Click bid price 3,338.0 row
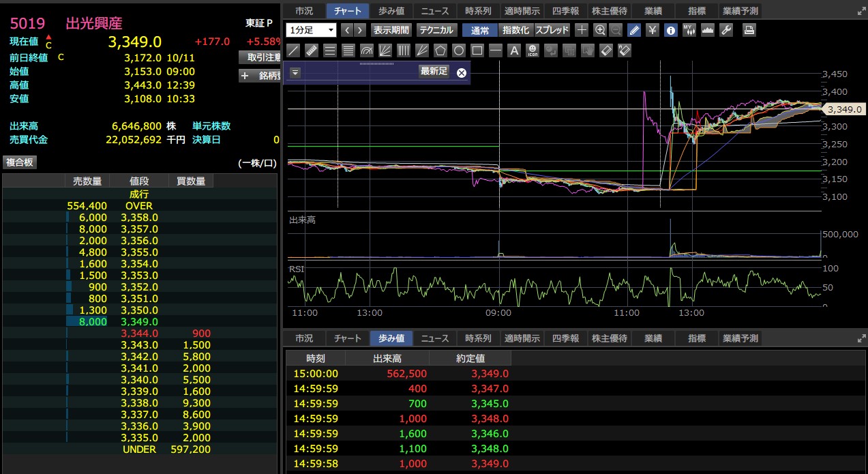Image resolution: width=868 pixels, height=474 pixels. [139, 402]
